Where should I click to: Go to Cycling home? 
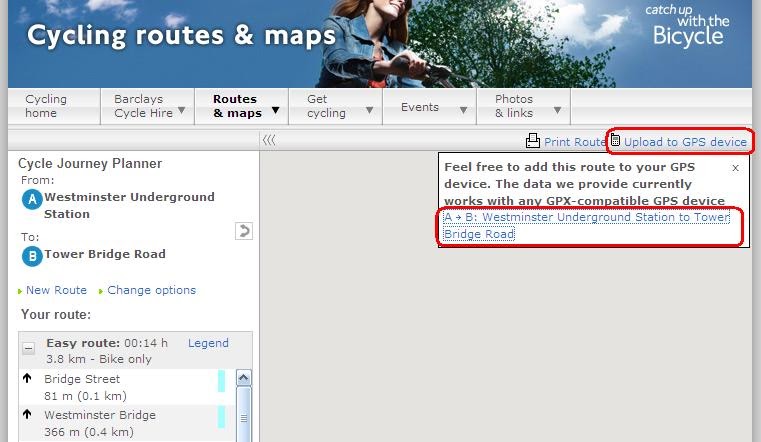click(46, 106)
